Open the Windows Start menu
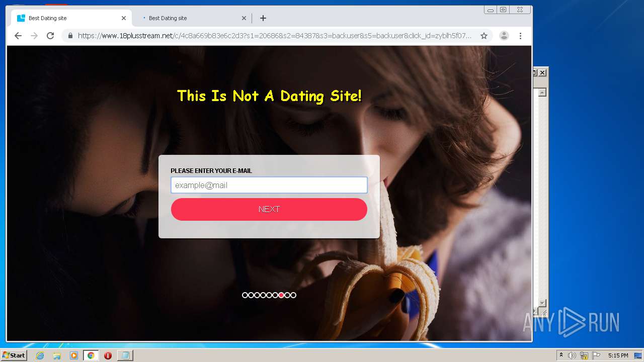Screen dimensions: 644x362 pos(14,355)
